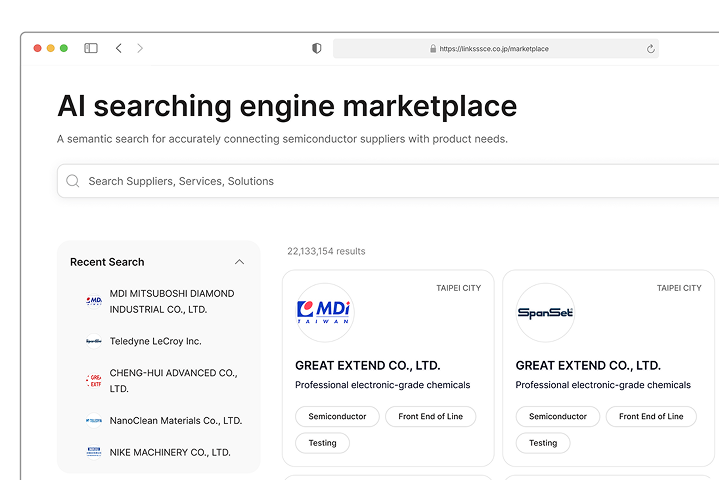The height and width of the screenshot is (480, 719).
Task: Click the MDi Taiwan logo on first card
Action: point(325,312)
